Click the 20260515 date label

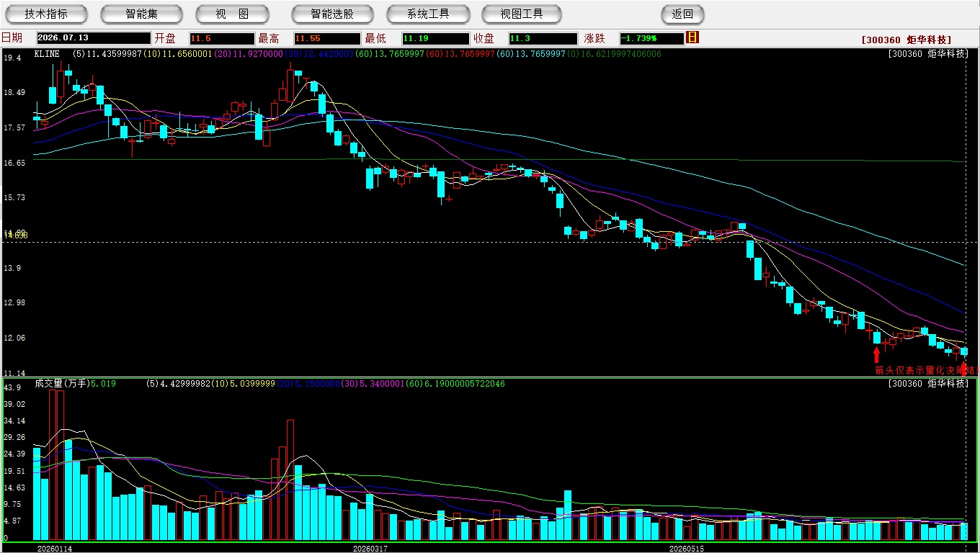coord(687,549)
